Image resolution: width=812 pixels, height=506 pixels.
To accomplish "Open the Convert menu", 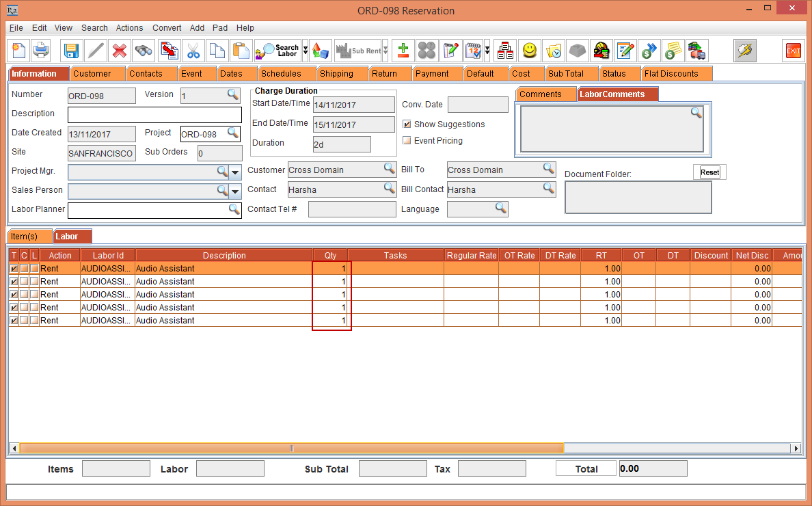I will tap(167, 28).
